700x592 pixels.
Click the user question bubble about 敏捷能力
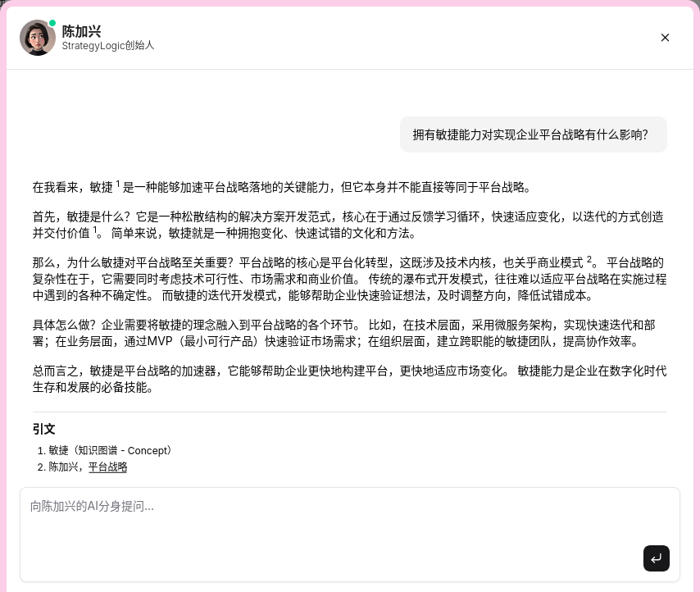[533, 134]
